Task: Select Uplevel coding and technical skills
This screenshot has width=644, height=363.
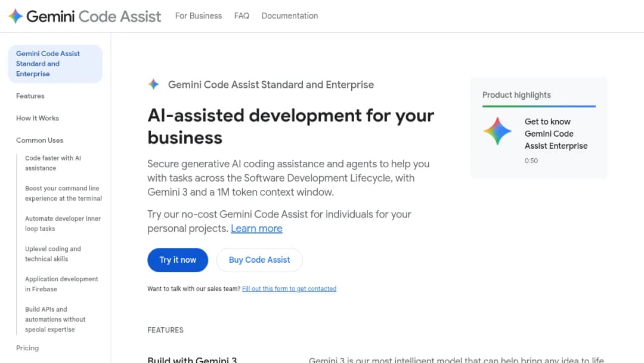Action: [53, 254]
